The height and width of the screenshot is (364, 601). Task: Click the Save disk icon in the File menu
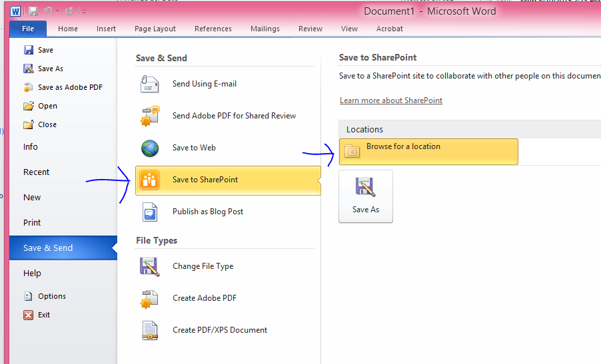(x=29, y=50)
